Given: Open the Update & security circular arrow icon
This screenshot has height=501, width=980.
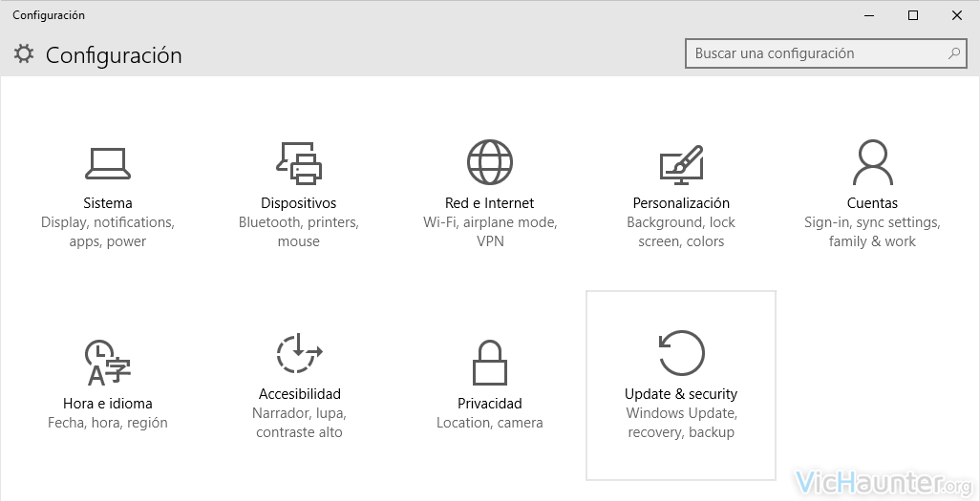Looking at the screenshot, I should point(681,353).
